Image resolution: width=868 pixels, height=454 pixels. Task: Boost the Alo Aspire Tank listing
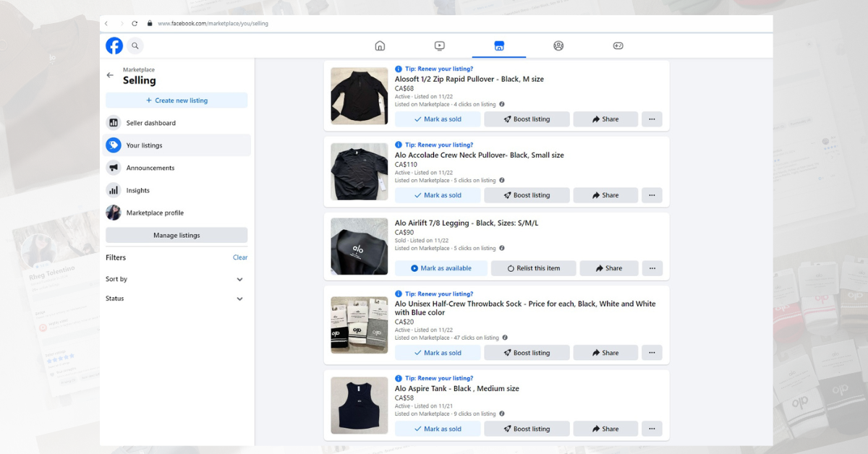click(527, 429)
